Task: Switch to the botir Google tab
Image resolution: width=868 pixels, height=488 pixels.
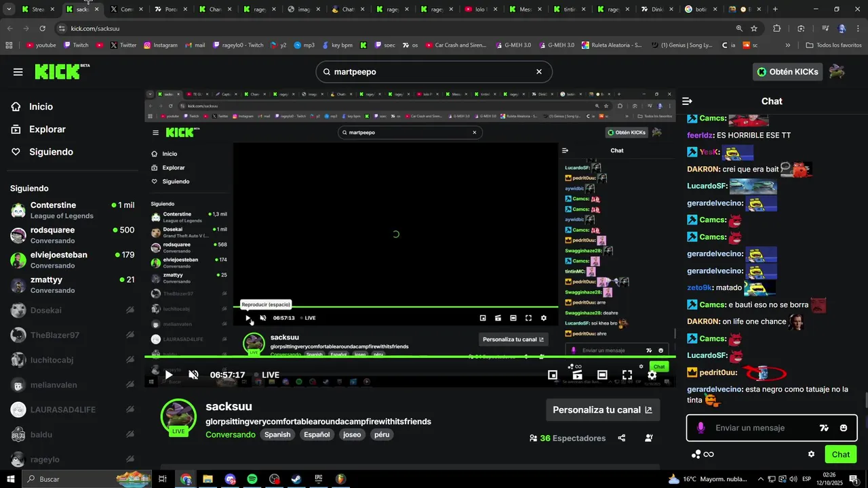Action: [701, 9]
